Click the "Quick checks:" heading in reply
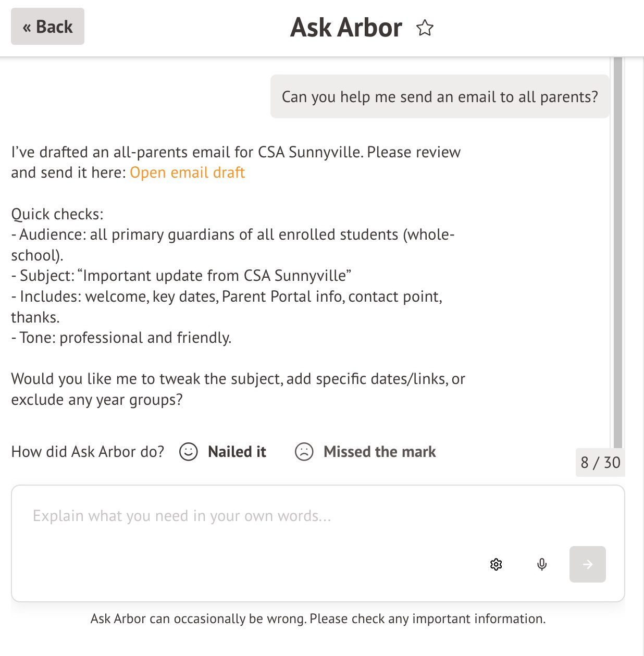The width and height of the screenshot is (644, 656). click(57, 214)
